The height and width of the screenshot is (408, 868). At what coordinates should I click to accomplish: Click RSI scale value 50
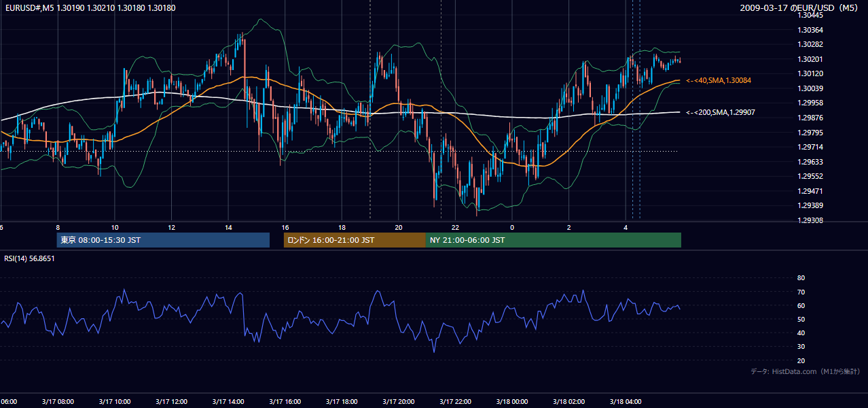click(801, 319)
